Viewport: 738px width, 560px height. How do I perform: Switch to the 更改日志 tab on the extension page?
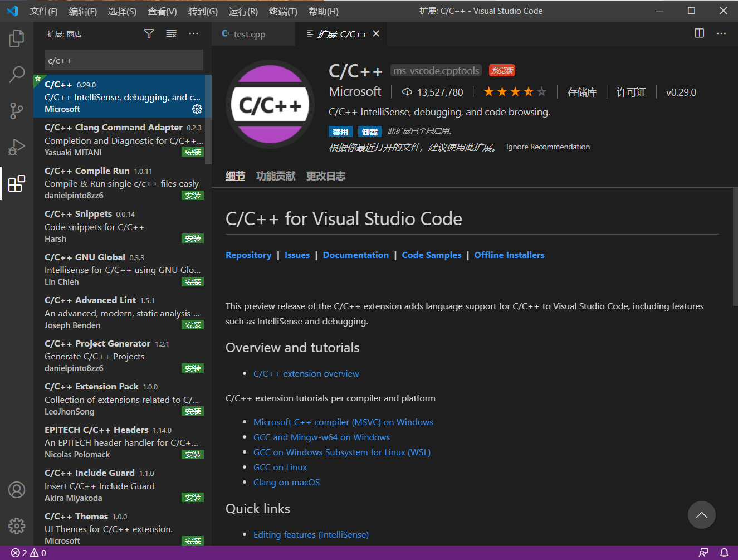(x=325, y=175)
